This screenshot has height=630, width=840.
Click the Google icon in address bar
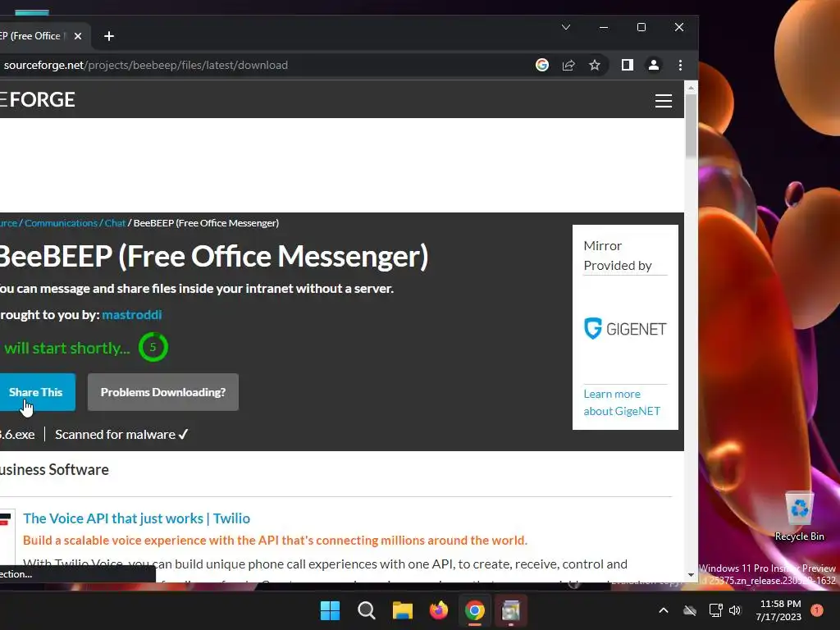(x=542, y=65)
